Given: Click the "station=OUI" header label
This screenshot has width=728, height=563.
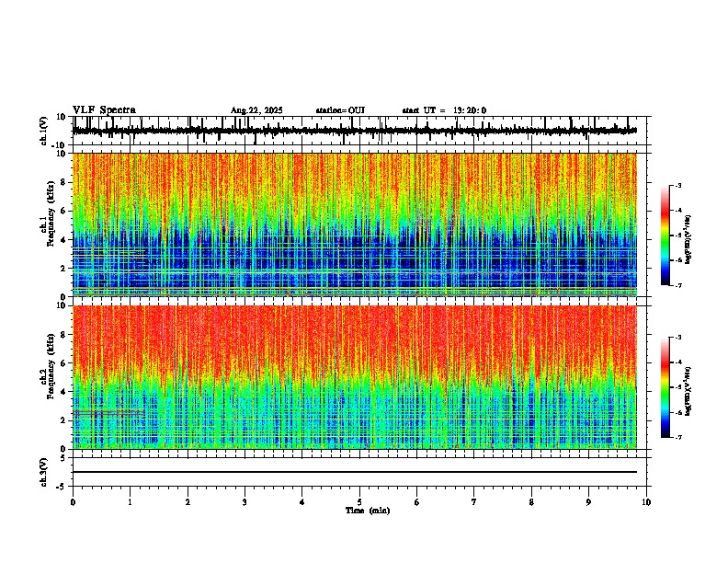Looking at the screenshot, I should tap(340, 110).
